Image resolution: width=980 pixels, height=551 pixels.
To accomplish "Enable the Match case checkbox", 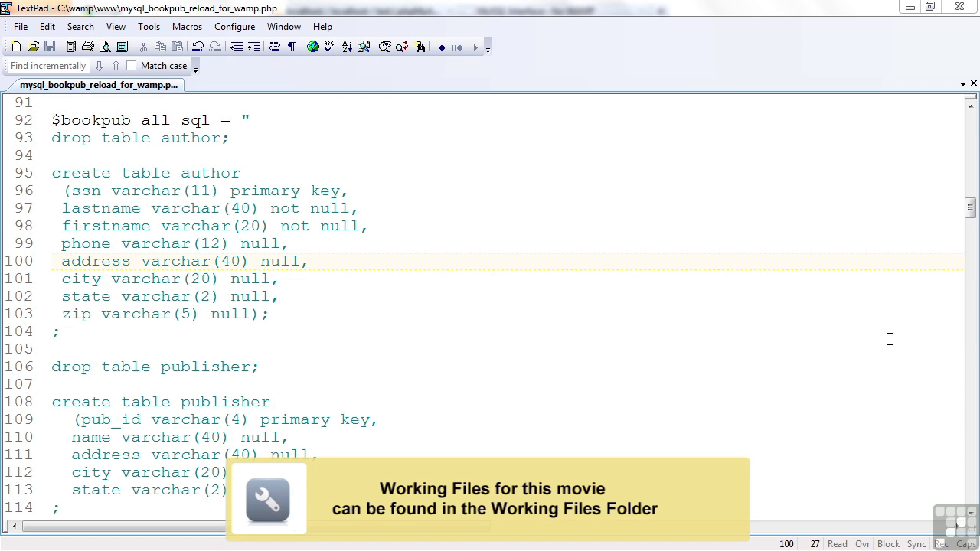I will [131, 66].
